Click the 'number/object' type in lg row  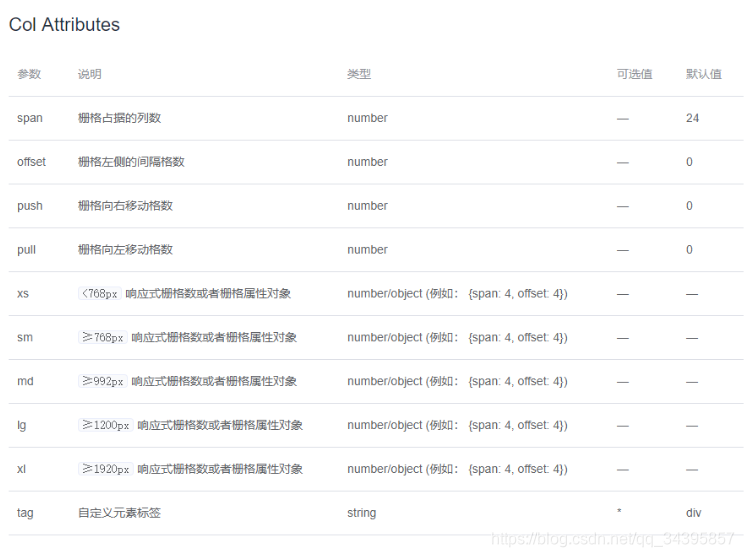point(457,425)
